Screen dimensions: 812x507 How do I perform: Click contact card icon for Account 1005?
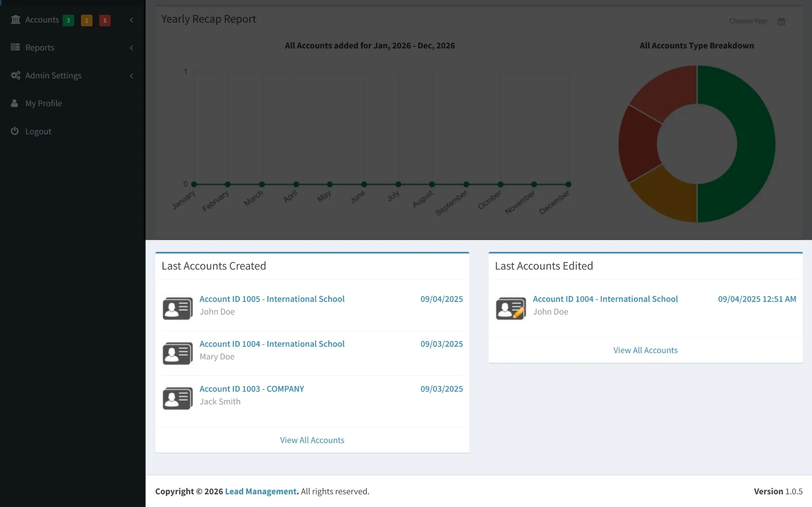coord(177,308)
